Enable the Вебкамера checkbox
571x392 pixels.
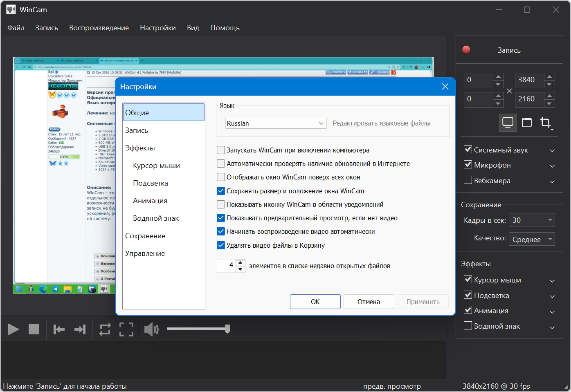(468, 180)
